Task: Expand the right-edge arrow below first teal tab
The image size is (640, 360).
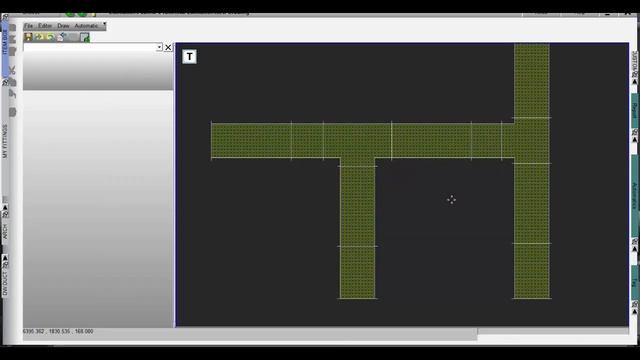Action: pyautogui.click(x=634, y=140)
